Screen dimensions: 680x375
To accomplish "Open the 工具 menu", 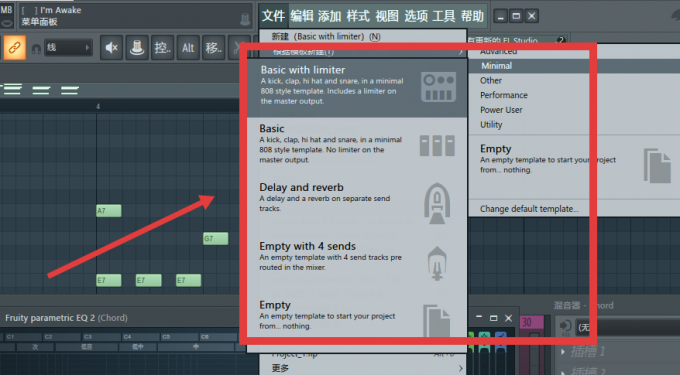I will (x=443, y=16).
